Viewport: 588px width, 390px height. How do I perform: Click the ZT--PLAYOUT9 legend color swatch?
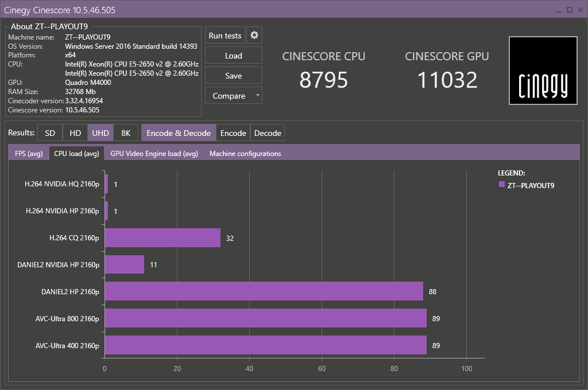pos(502,184)
